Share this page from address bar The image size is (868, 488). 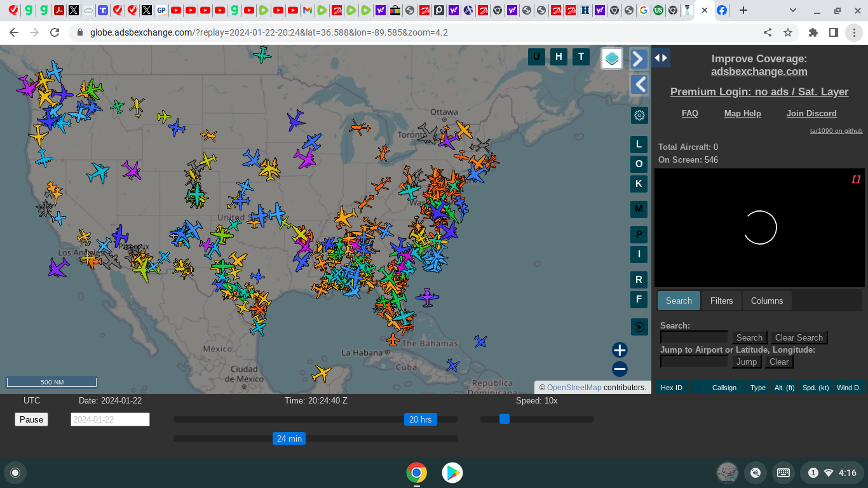coord(768,32)
